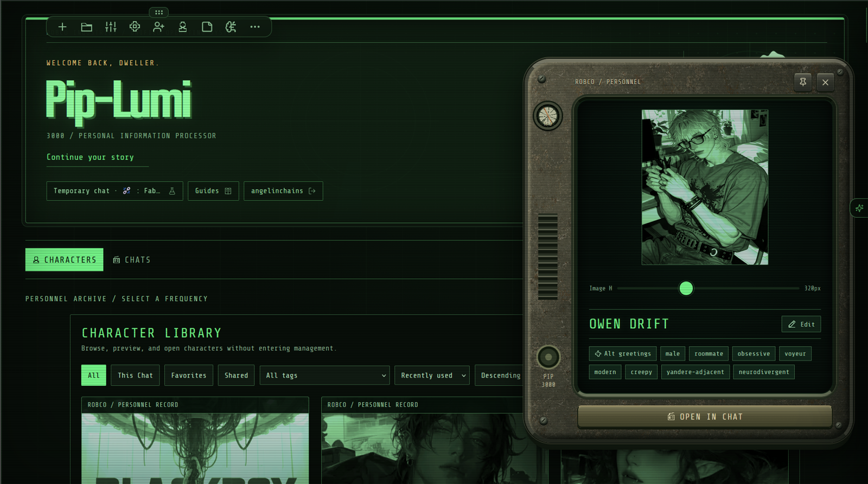Switch to the Characters tab
This screenshot has height=484, width=868.
point(65,260)
